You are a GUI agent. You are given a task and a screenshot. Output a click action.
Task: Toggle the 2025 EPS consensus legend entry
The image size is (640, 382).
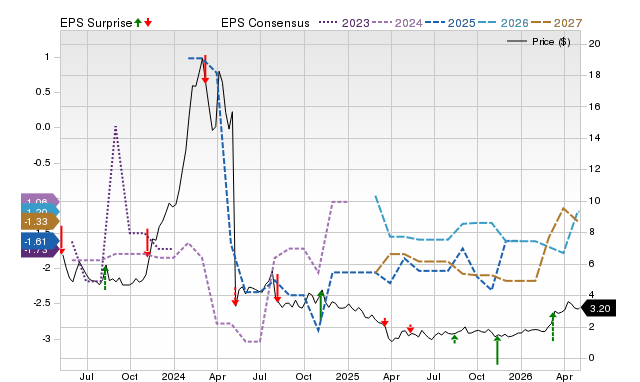click(x=450, y=23)
